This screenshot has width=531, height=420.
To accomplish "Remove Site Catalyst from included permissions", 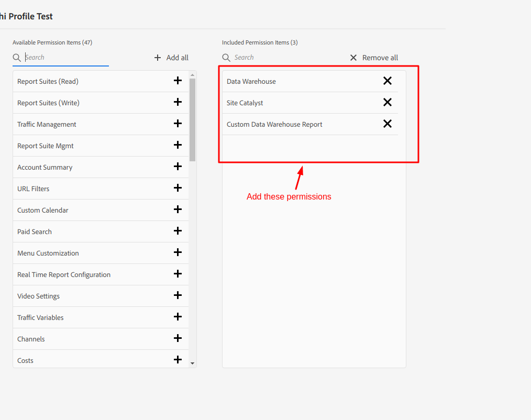I will click(388, 102).
